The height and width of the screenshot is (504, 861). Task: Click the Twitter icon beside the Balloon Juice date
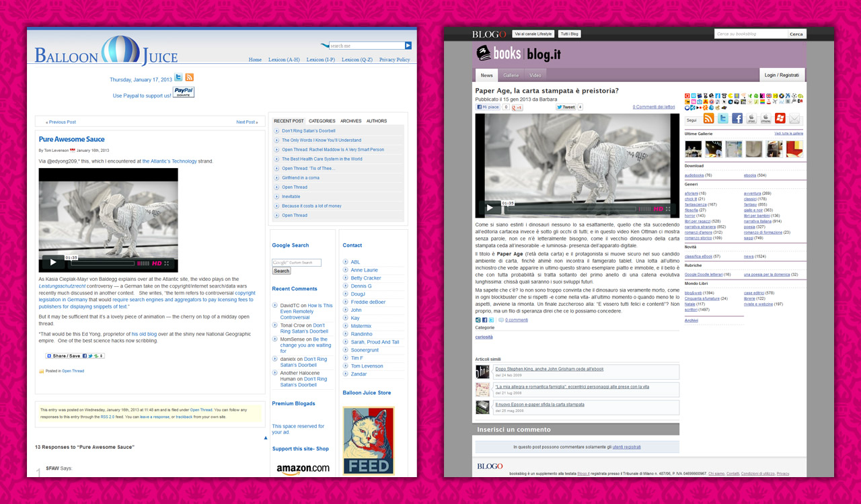tap(178, 78)
